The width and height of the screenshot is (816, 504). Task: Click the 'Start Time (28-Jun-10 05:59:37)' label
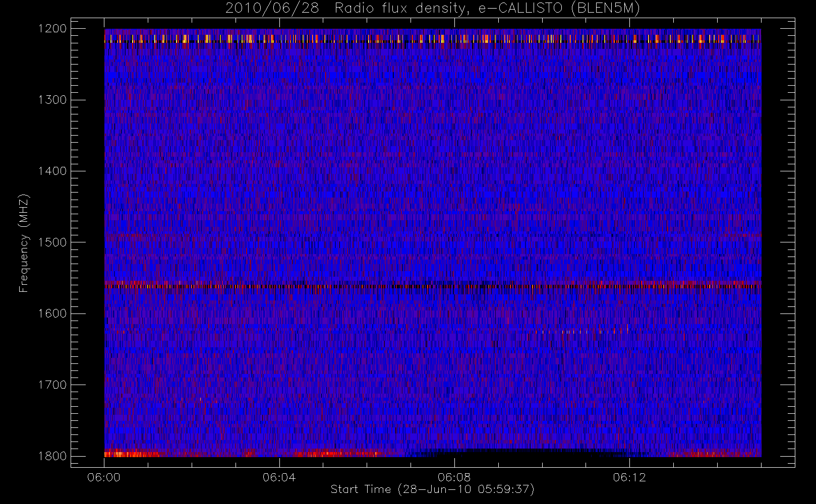click(432, 489)
